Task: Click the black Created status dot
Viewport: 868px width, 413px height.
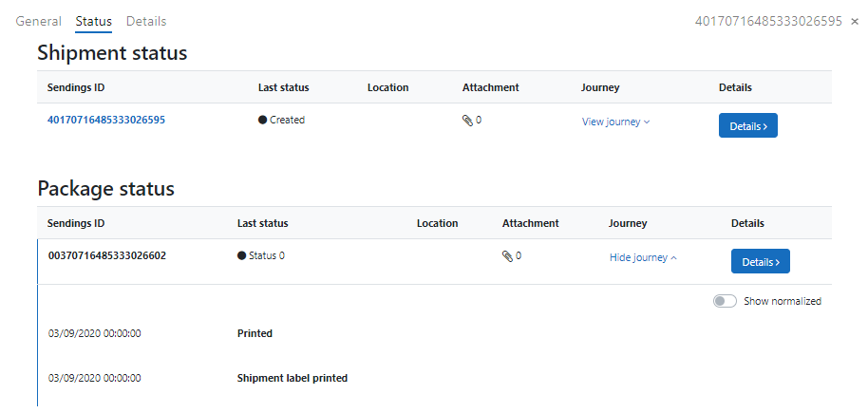Action: click(x=263, y=121)
